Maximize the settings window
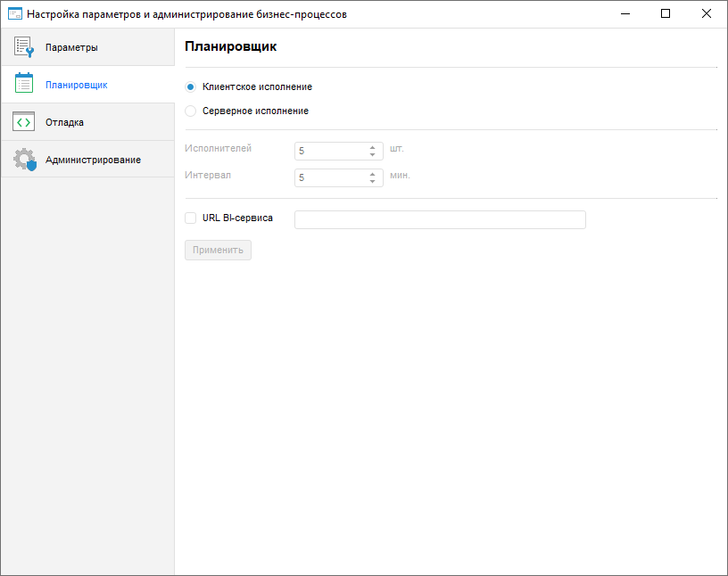 tap(666, 14)
